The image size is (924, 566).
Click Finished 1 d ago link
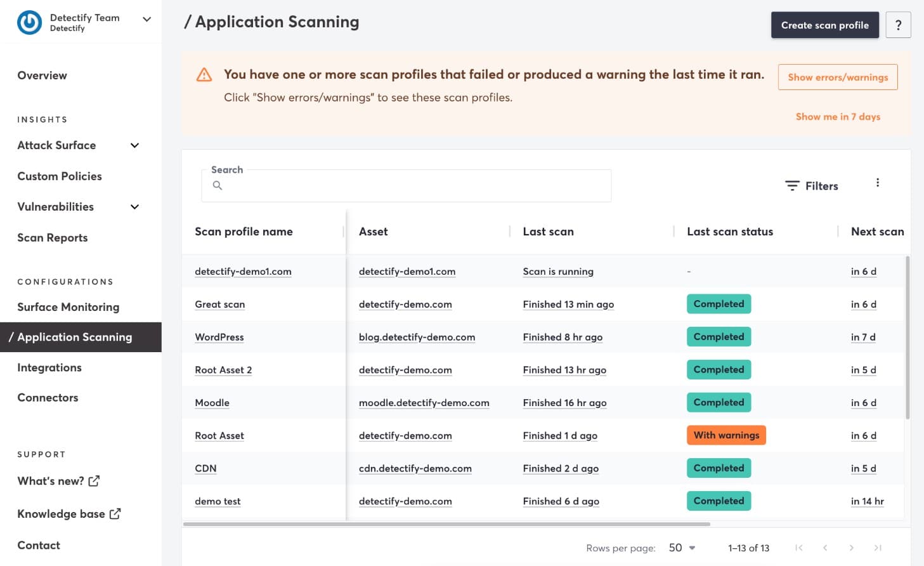pyautogui.click(x=560, y=436)
